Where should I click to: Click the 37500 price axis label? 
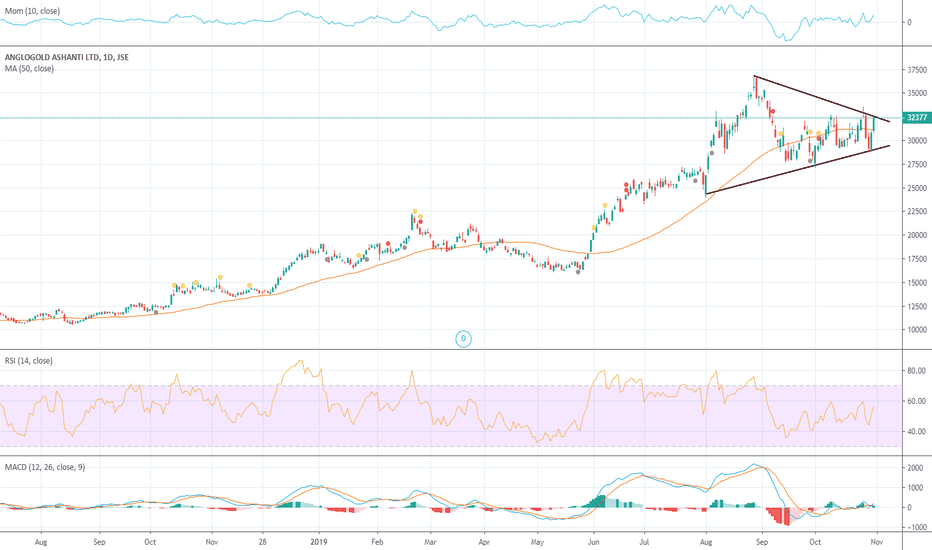(x=917, y=70)
